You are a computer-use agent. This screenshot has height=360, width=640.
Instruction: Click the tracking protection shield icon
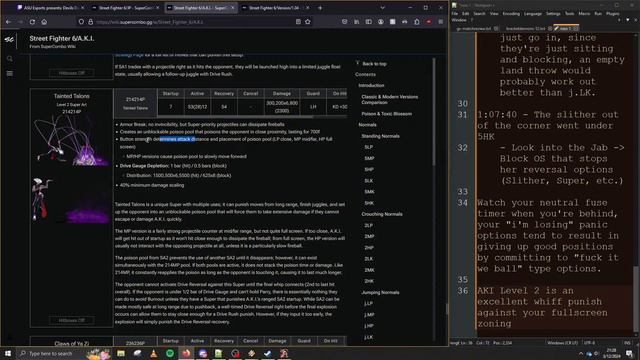[81, 22]
